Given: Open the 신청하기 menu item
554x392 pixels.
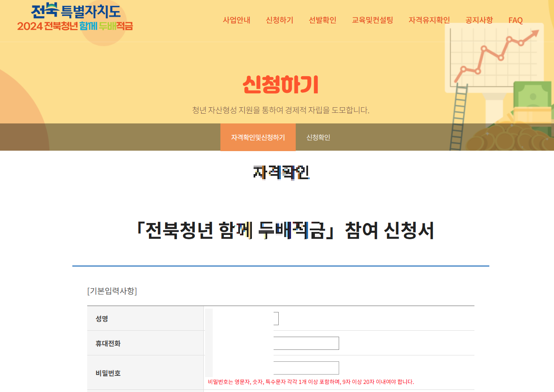Looking at the screenshot, I should point(280,20).
